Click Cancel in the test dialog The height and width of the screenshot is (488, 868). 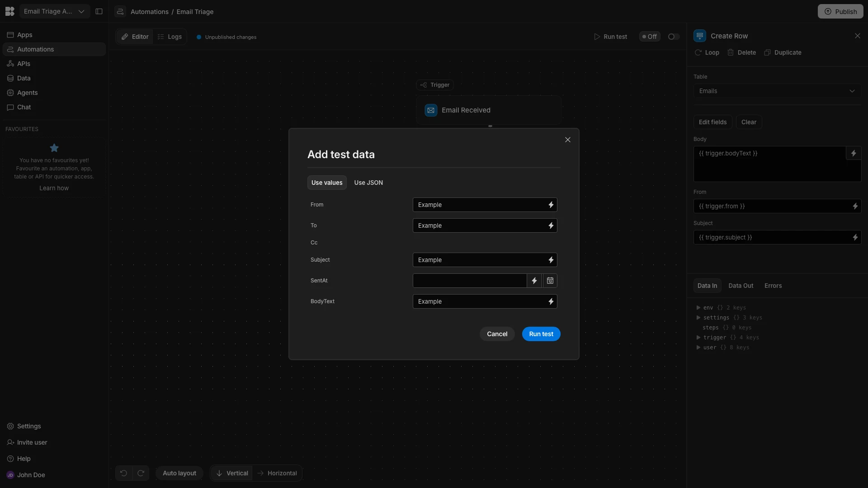497,334
